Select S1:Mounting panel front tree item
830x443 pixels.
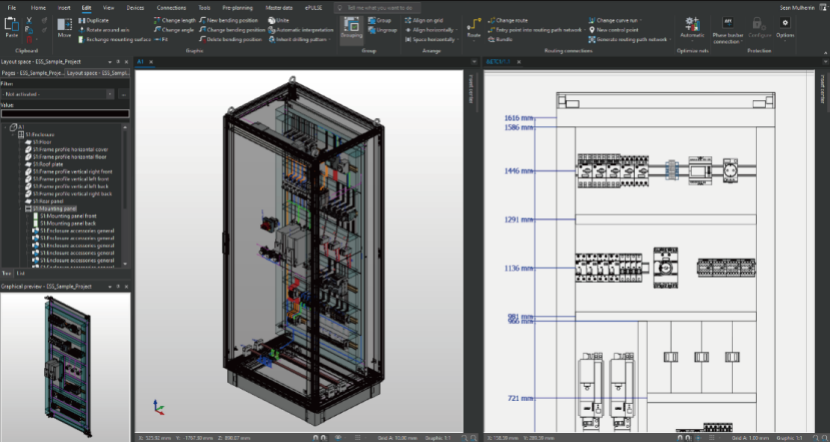pos(68,216)
